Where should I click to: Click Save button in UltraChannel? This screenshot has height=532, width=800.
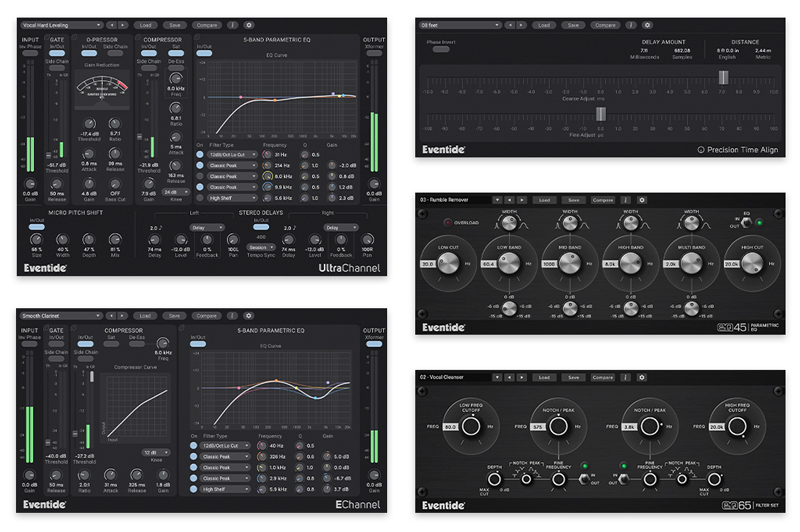174,25
